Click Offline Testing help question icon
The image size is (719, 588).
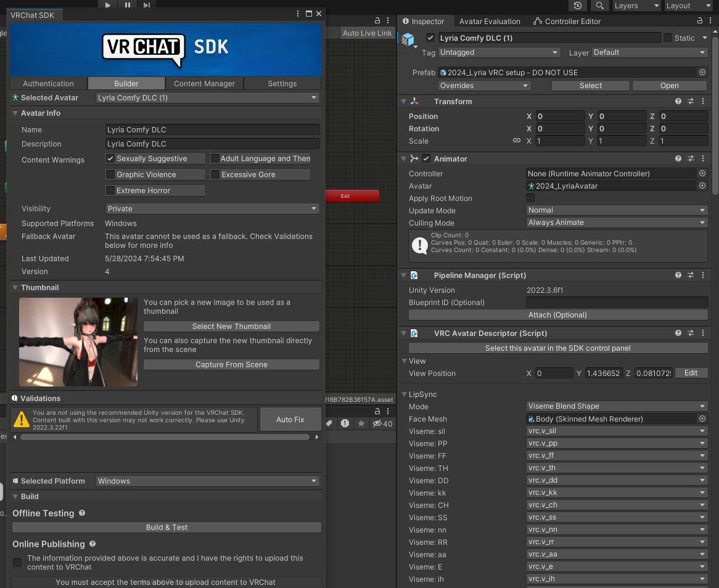82,513
